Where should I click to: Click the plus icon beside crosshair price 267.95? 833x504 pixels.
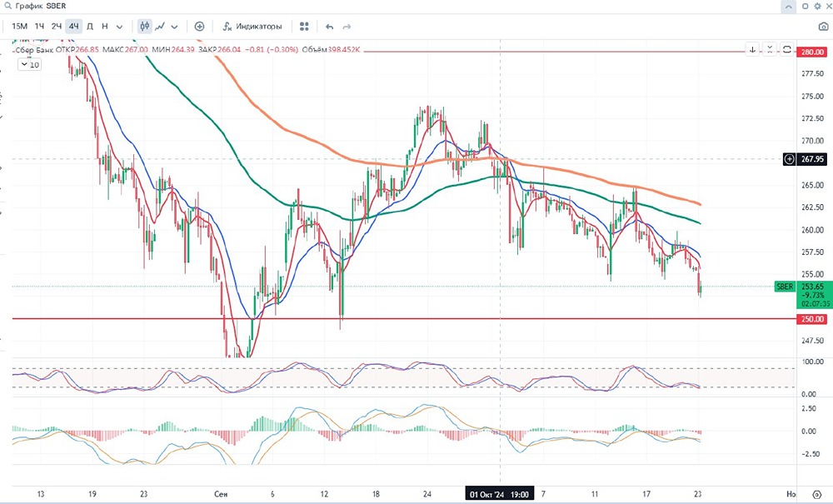coord(790,159)
